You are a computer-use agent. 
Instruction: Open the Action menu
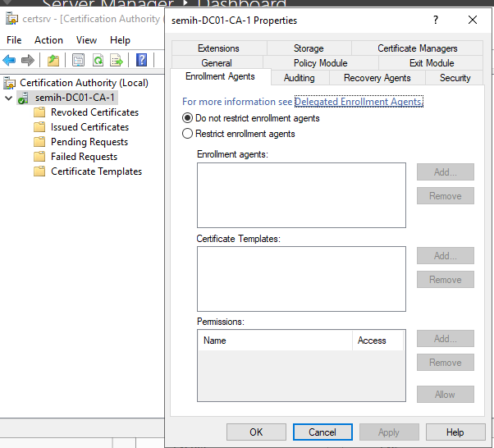48,39
